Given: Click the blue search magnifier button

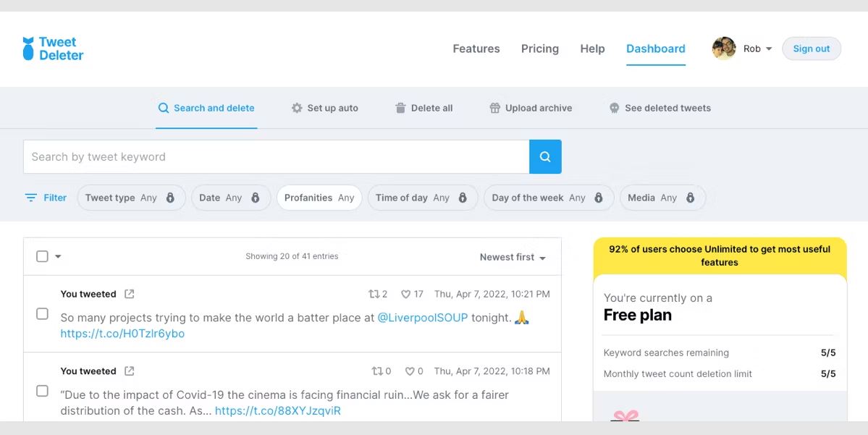Looking at the screenshot, I should coord(545,156).
